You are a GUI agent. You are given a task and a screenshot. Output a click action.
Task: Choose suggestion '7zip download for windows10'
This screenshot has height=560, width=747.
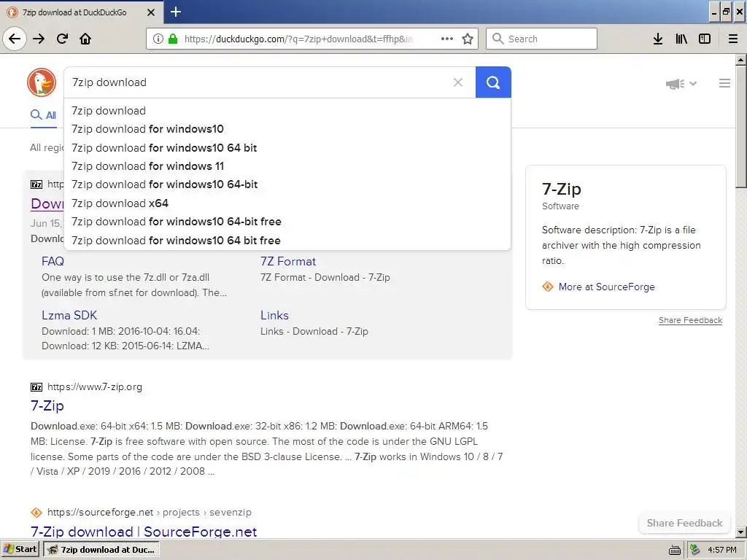point(287,129)
